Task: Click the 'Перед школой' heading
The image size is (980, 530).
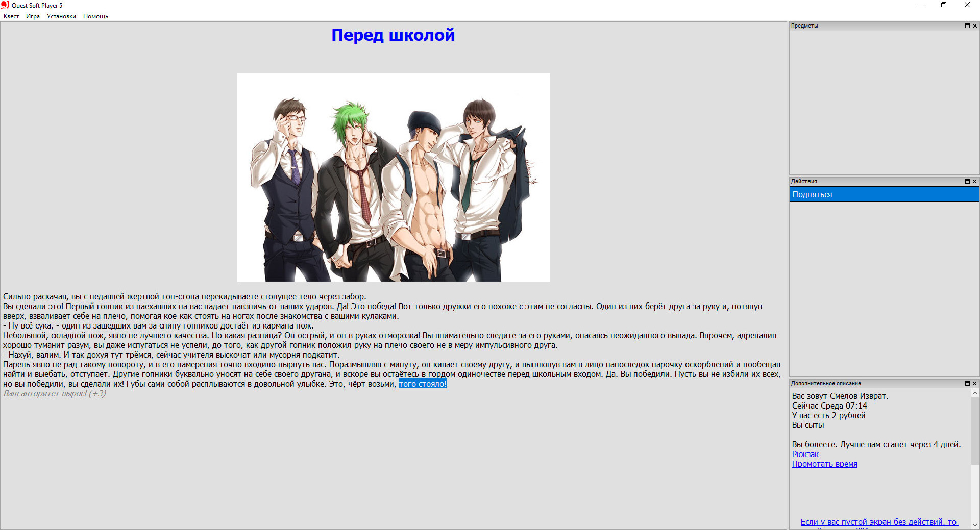Action: point(393,35)
